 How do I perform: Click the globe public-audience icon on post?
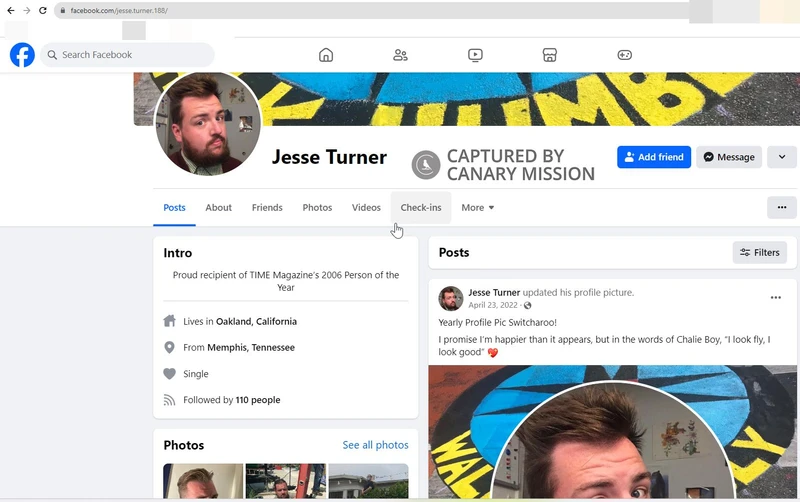[x=528, y=305]
